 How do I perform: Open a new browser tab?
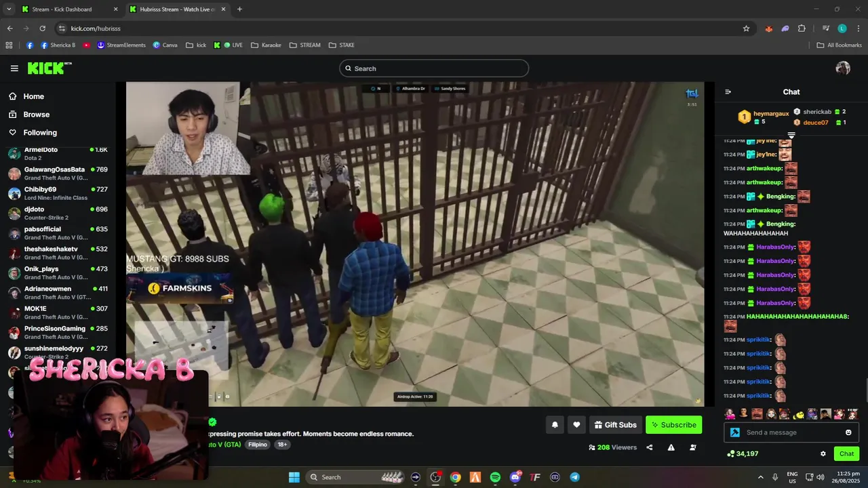coord(239,9)
